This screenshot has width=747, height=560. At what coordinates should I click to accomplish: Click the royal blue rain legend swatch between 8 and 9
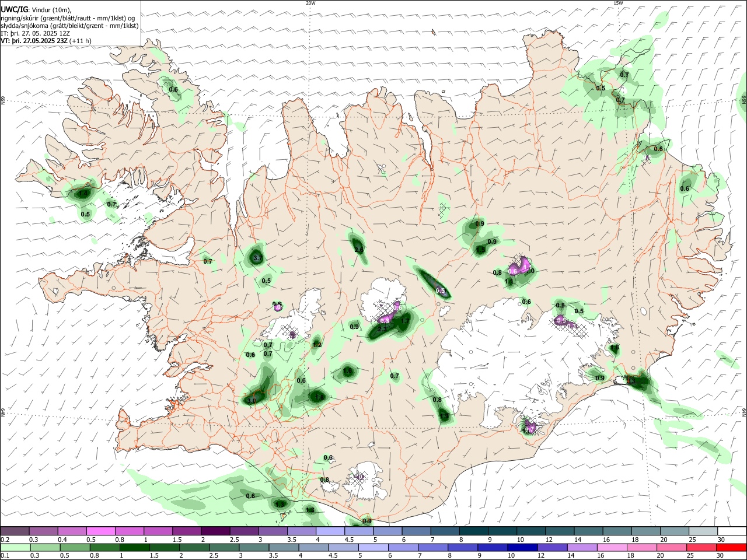tap(462, 547)
